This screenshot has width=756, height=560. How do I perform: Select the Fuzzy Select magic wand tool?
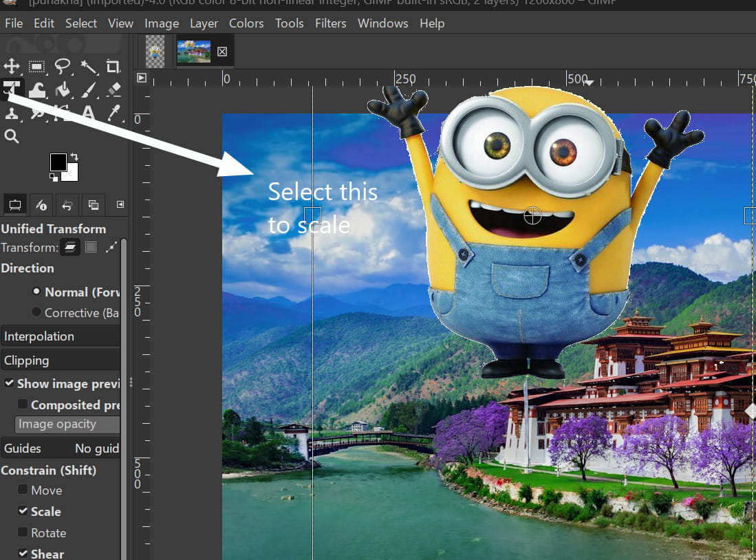point(88,67)
